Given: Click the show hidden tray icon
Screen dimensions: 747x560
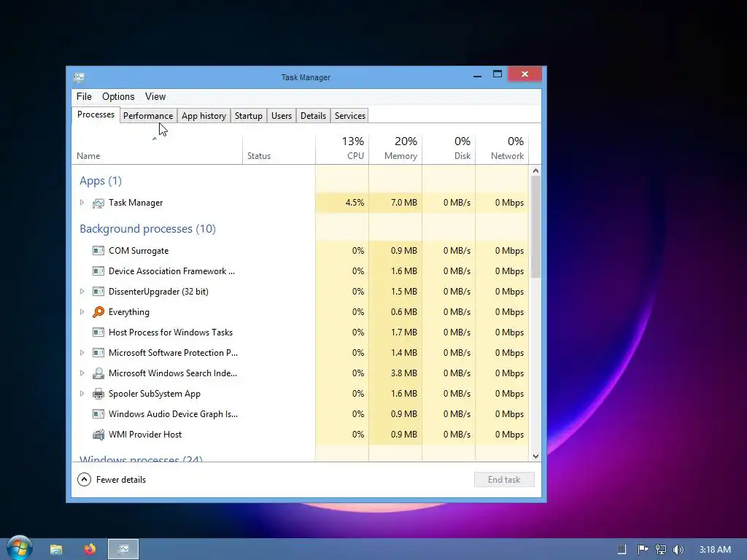Looking at the screenshot, I should (x=622, y=550).
